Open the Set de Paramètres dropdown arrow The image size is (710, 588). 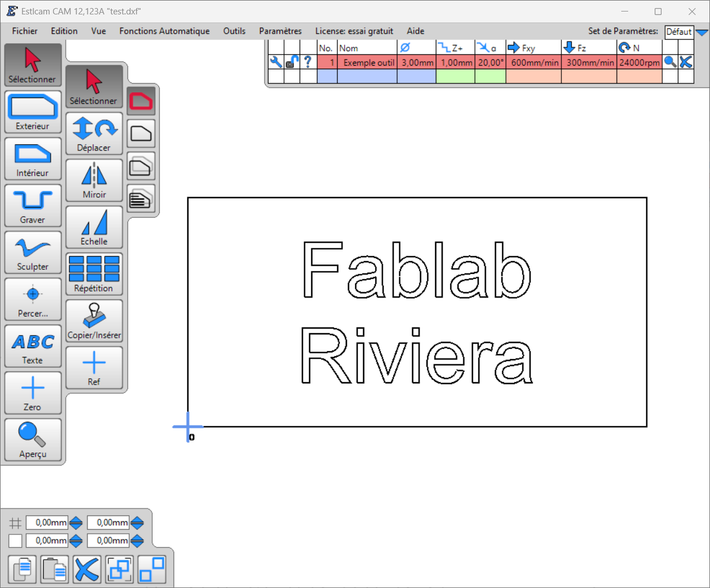point(702,32)
